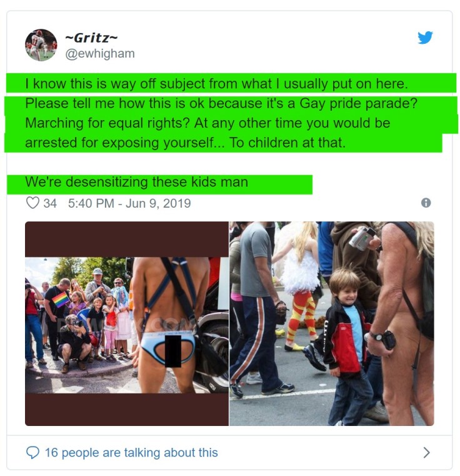Click the line starting "Marching for equal rights?"

(207, 123)
